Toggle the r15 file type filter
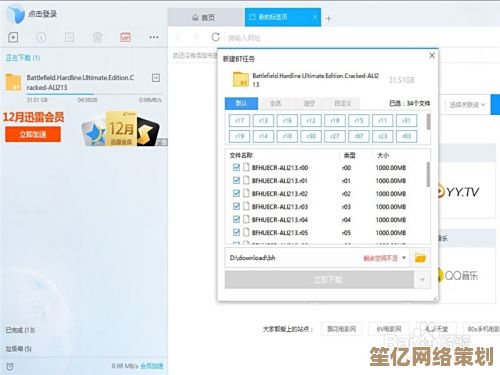 359,121
